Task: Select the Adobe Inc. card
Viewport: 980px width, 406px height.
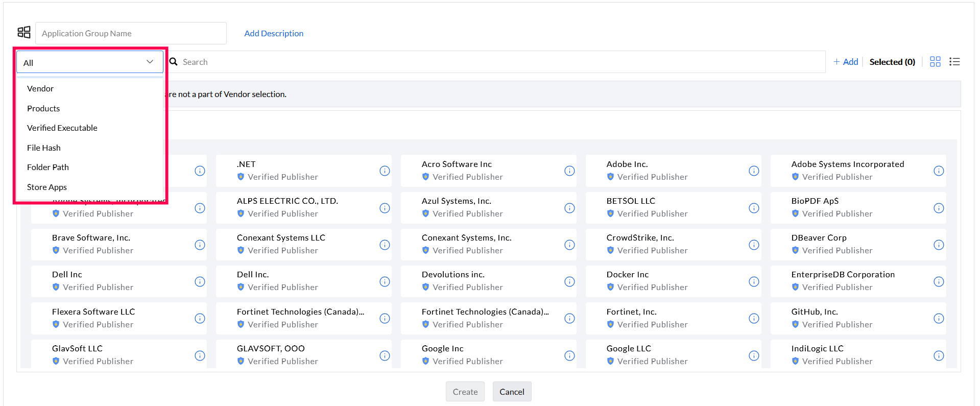Action: 674,171
